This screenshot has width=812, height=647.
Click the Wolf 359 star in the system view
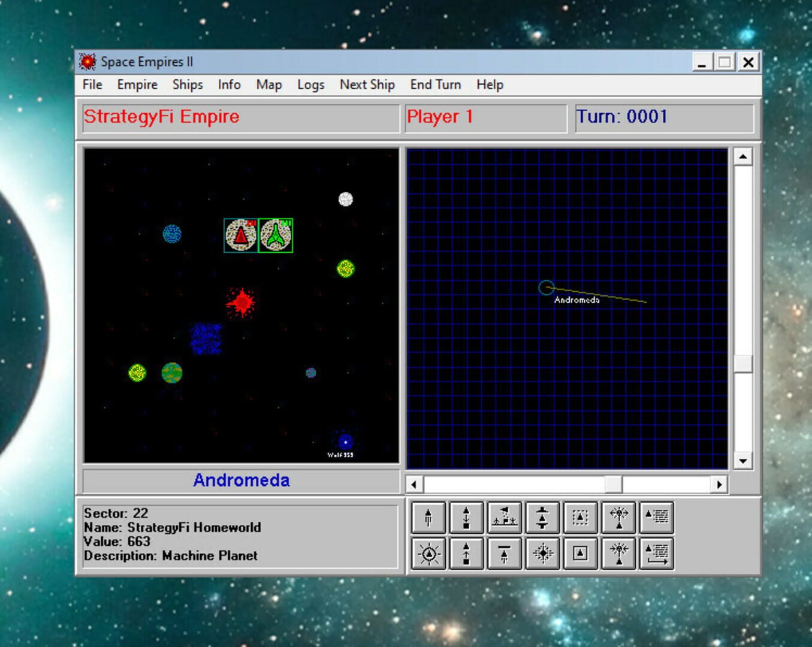344,442
